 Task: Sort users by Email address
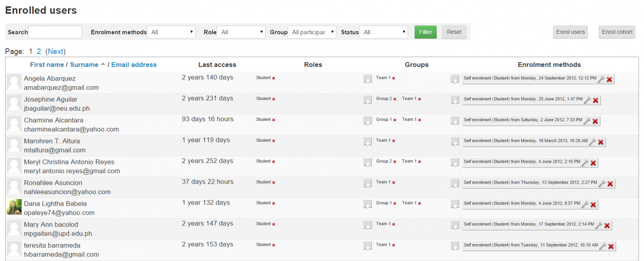tap(134, 65)
